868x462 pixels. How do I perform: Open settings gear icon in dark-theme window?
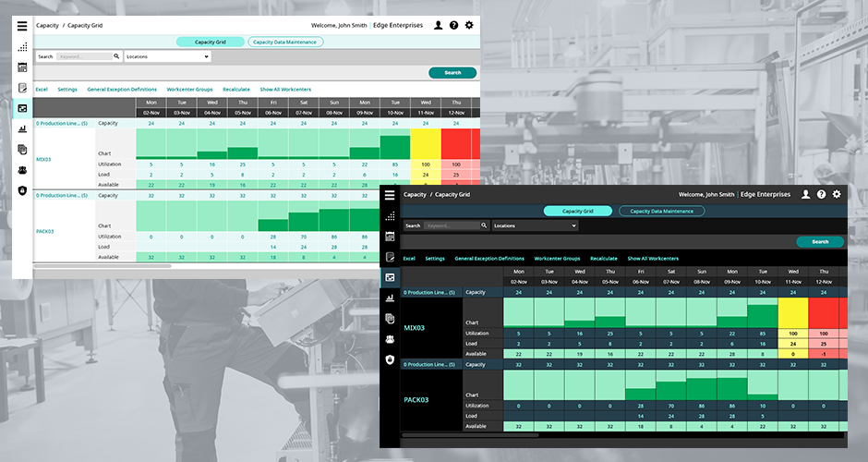[x=836, y=195]
